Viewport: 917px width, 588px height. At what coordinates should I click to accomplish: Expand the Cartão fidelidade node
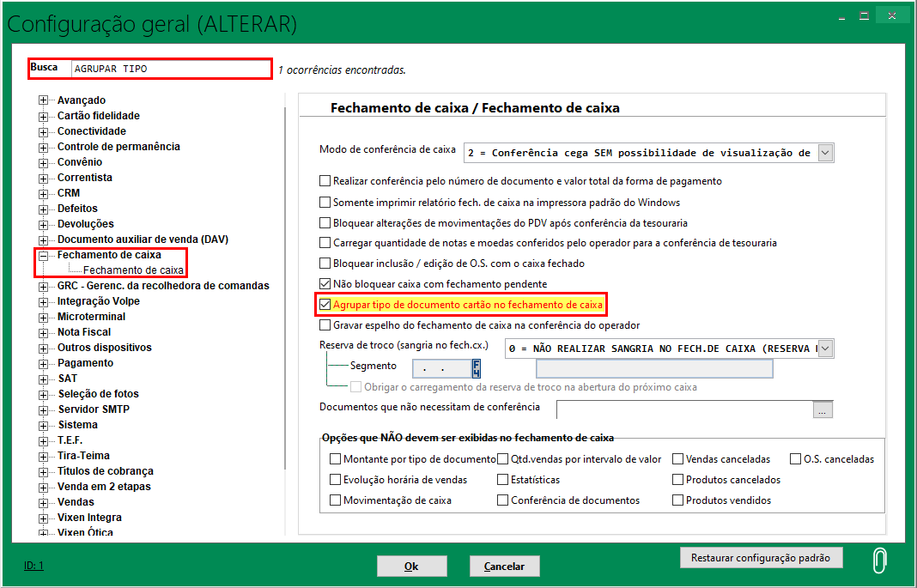point(43,117)
